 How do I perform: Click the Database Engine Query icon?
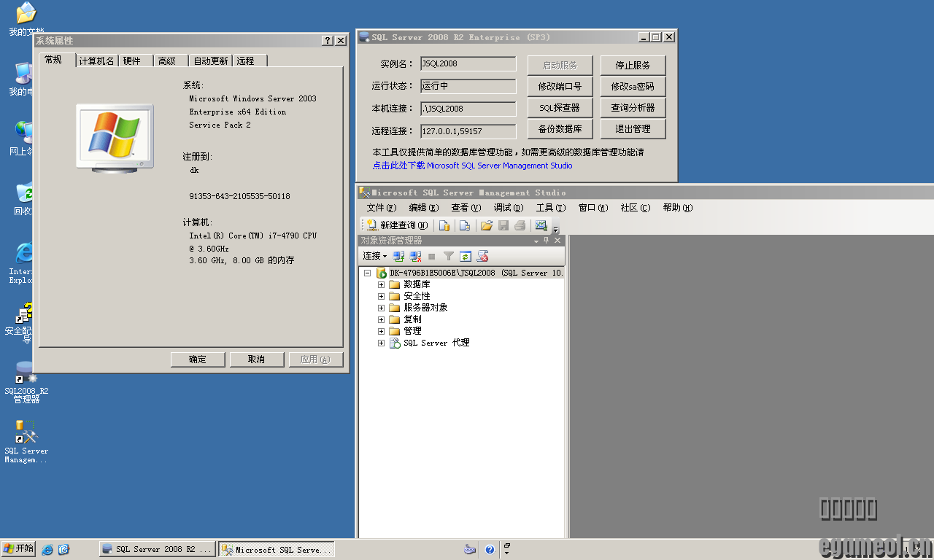(x=444, y=225)
